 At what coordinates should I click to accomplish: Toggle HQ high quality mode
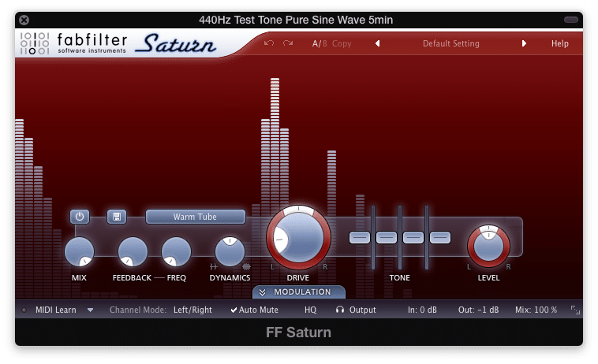coord(311,310)
